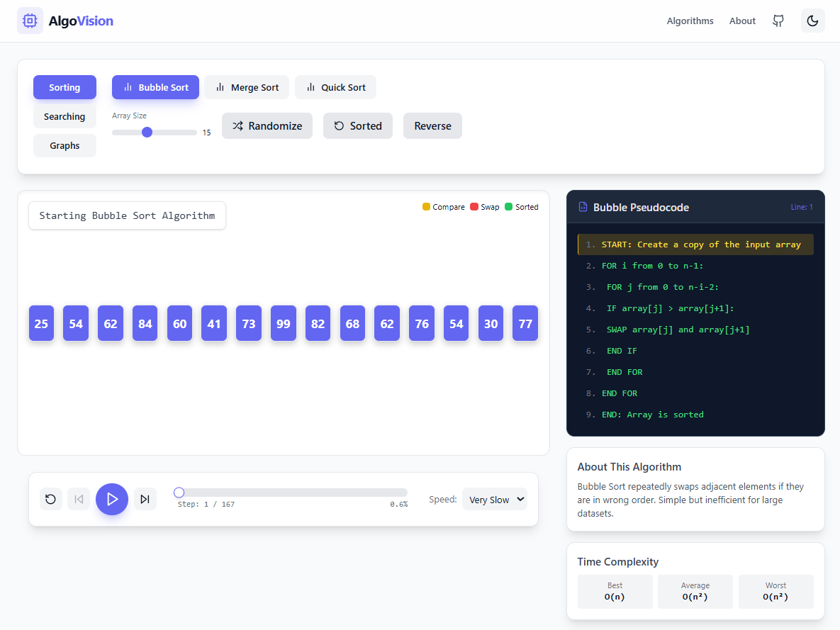Image resolution: width=840 pixels, height=630 pixels.
Task: Click pseudocode line 6 END IF
Action: tap(695, 351)
